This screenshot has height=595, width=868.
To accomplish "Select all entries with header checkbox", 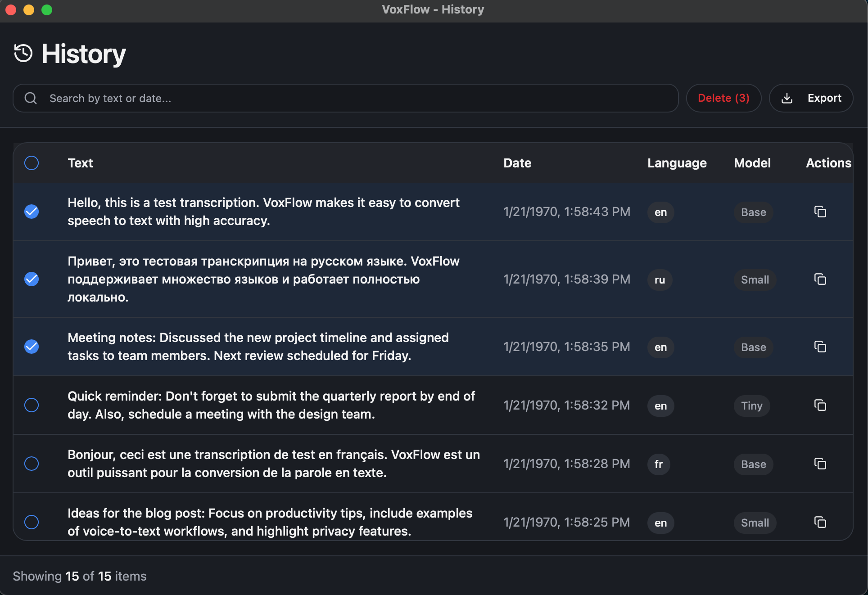I will [32, 163].
